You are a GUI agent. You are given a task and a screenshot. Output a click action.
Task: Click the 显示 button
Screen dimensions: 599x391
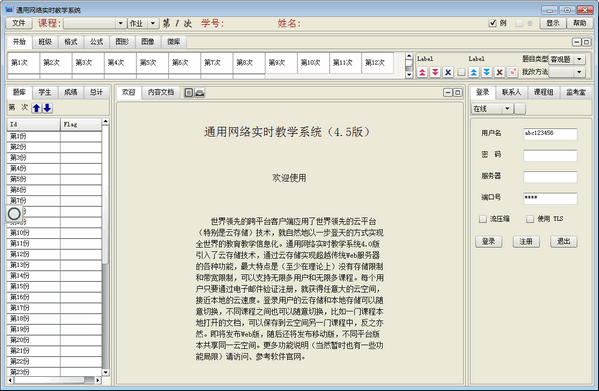point(552,23)
